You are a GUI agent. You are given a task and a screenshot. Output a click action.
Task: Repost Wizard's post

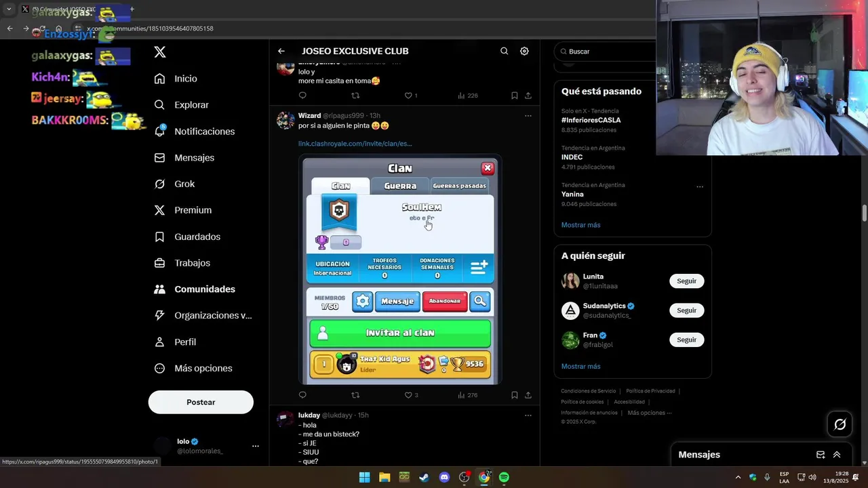point(355,395)
